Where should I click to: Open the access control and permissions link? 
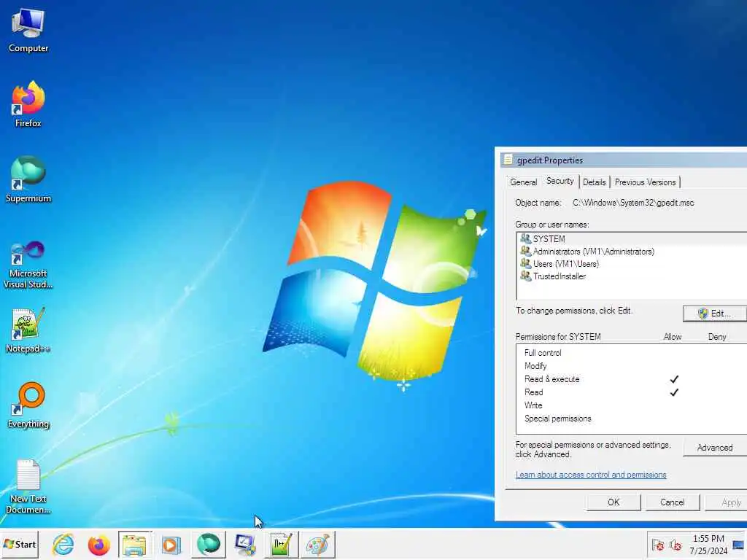(x=591, y=475)
